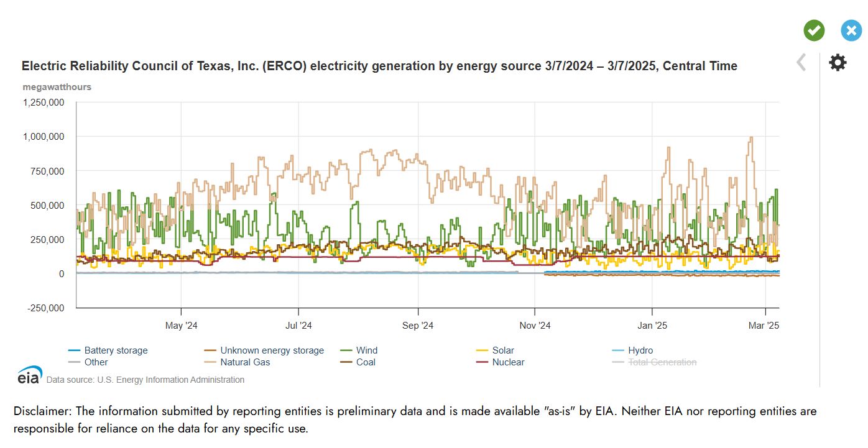
Task: Toggle the Coal legend item
Action: tap(366, 362)
